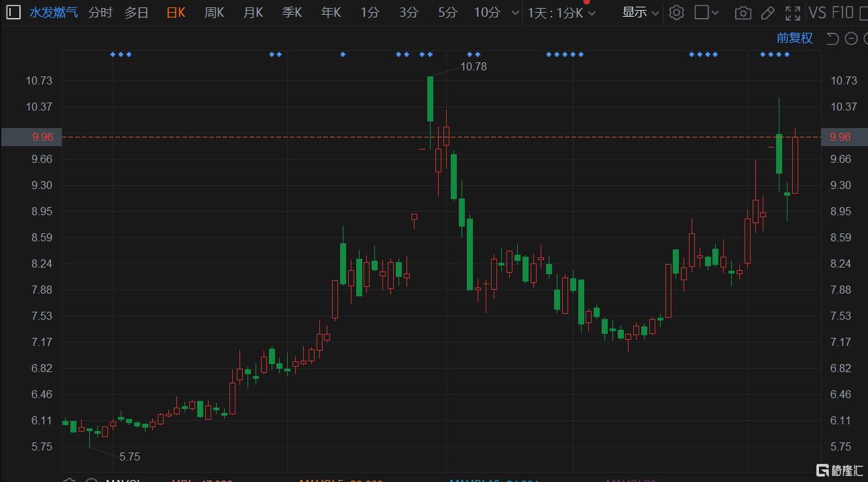Switch to the 多日 multi-day tab
Screen dimensions: 868x482
136,12
